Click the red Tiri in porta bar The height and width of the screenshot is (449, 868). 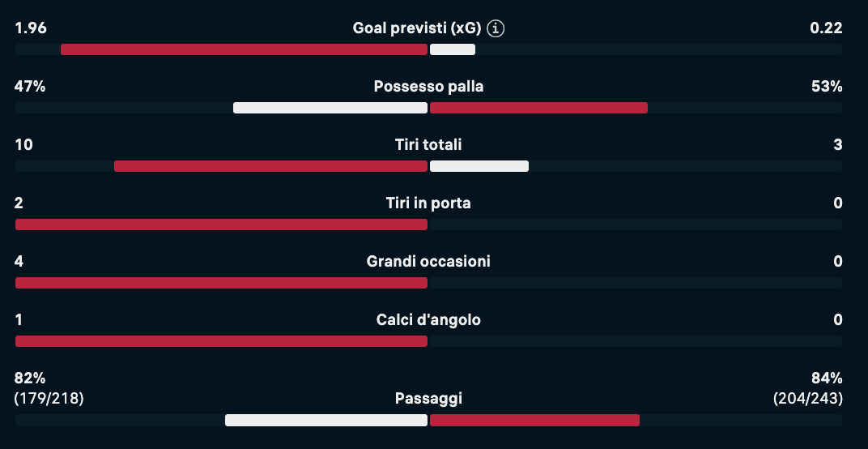point(221,224)
